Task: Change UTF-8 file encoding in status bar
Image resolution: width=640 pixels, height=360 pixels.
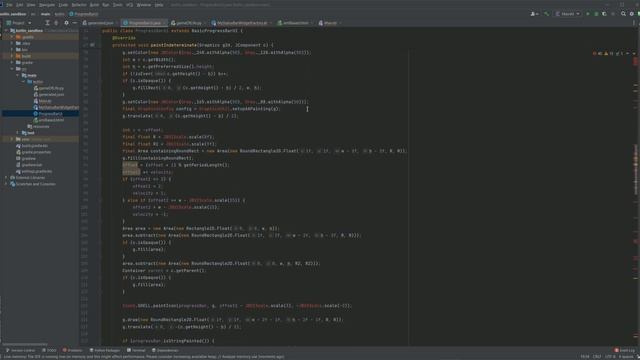Action: tap(610, 357)
